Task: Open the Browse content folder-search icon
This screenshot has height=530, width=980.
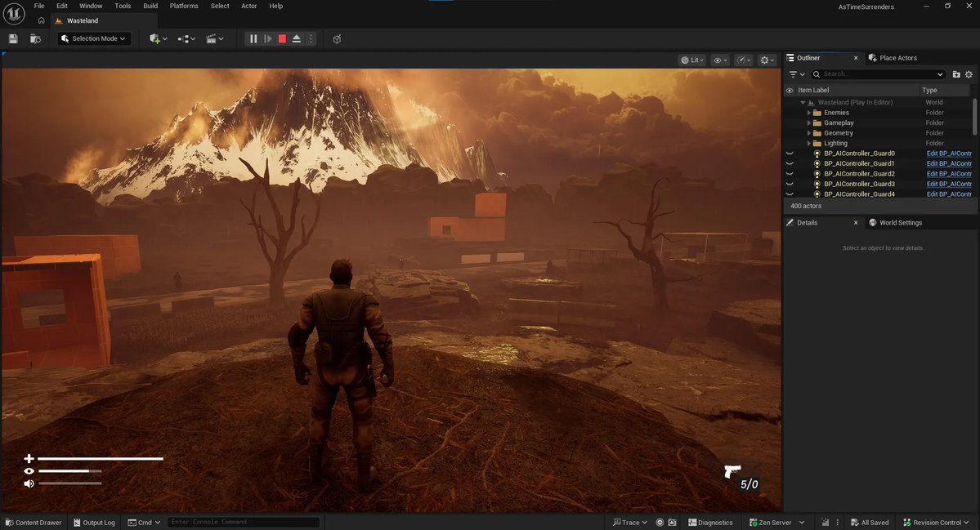Action: click(36, 38)
